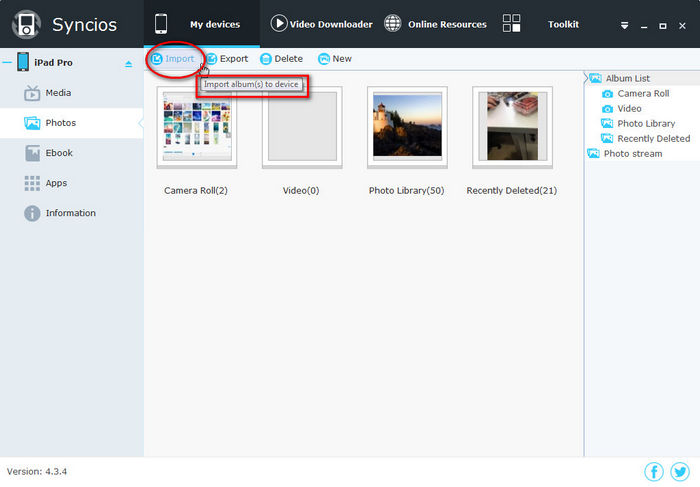
Task: Collapse the Album List tree arrow
Action: [x=586, y=78]
